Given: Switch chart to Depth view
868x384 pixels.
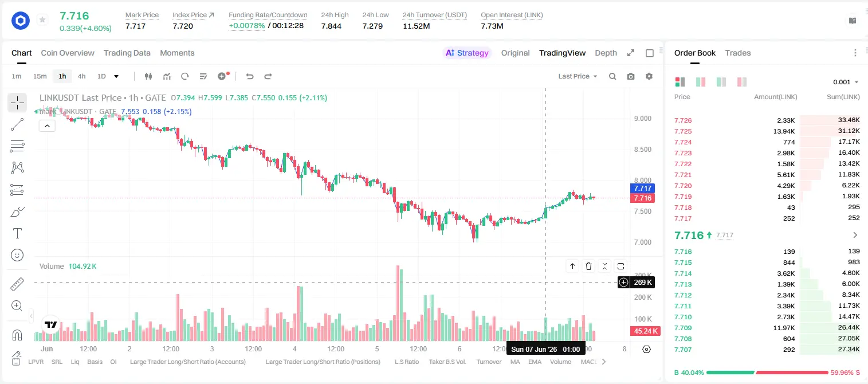Looking at the screenshot, I should [606, 53].
